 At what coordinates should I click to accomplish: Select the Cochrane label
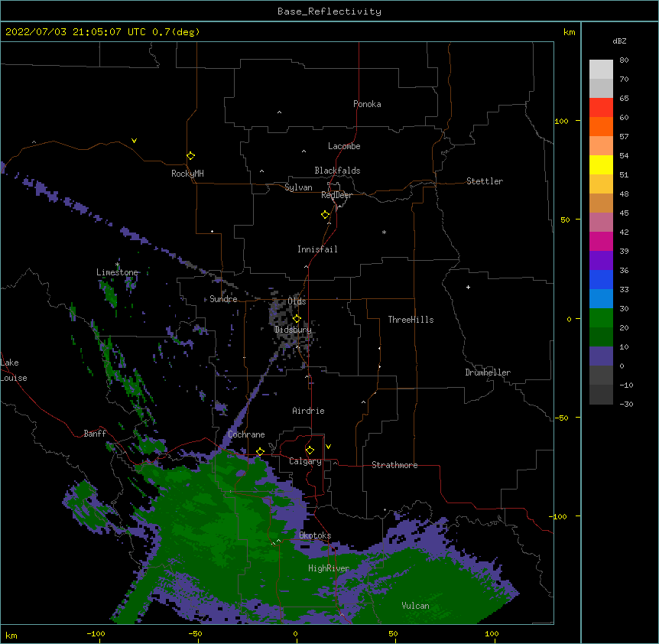(246, 434)
